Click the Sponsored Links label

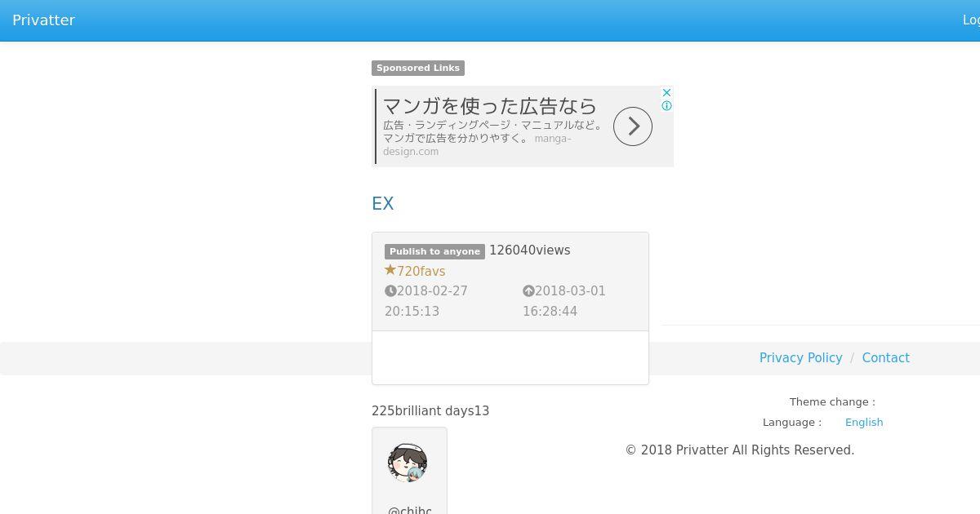tap(418, 69)
